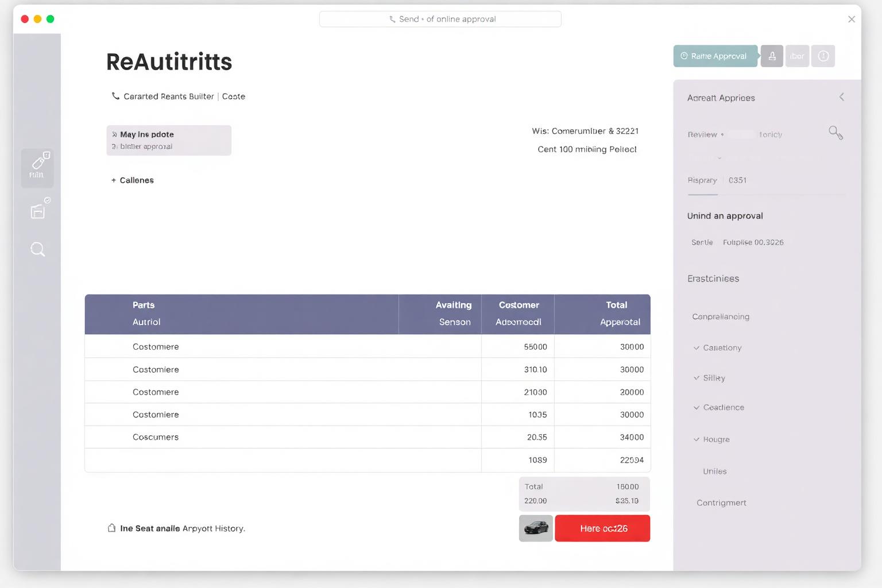Click the Coste link next to the builder name
Image resolution: width=882 pixels, height=588 pixels.
point(234,96)
